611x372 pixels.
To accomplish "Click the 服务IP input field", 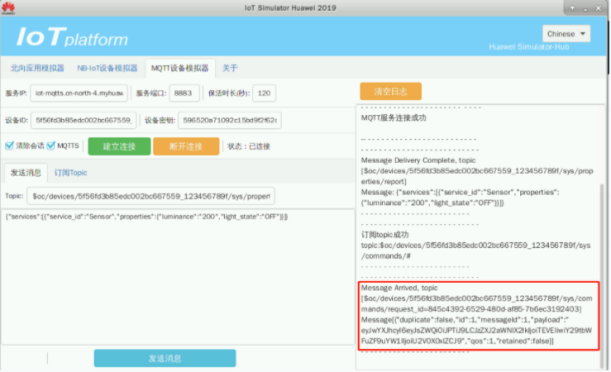I will point(79,93).
